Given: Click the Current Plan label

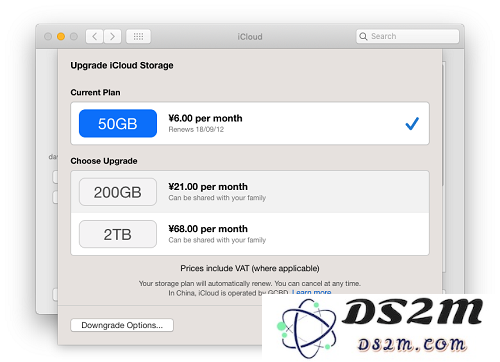Looking at the screenshot, I should pos(95,92).
